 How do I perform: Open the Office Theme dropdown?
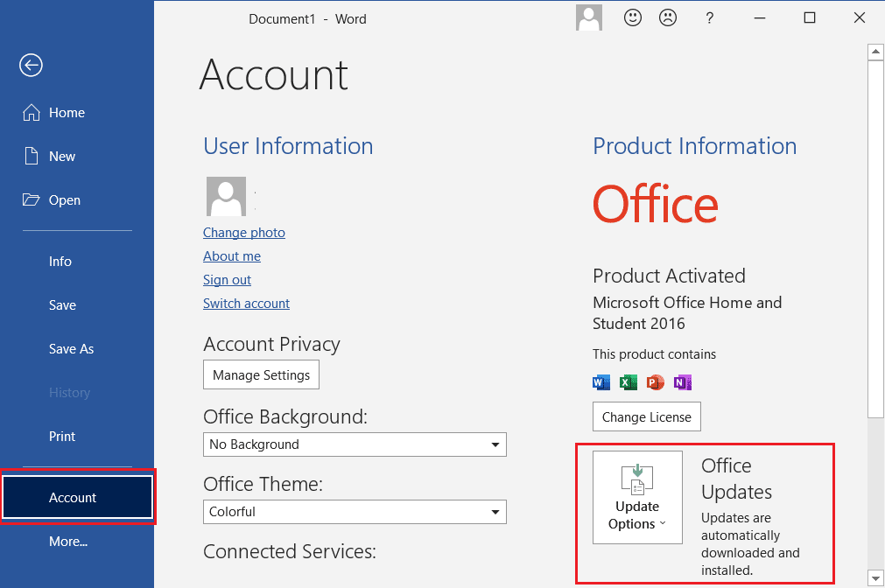[x=496, y=512]
